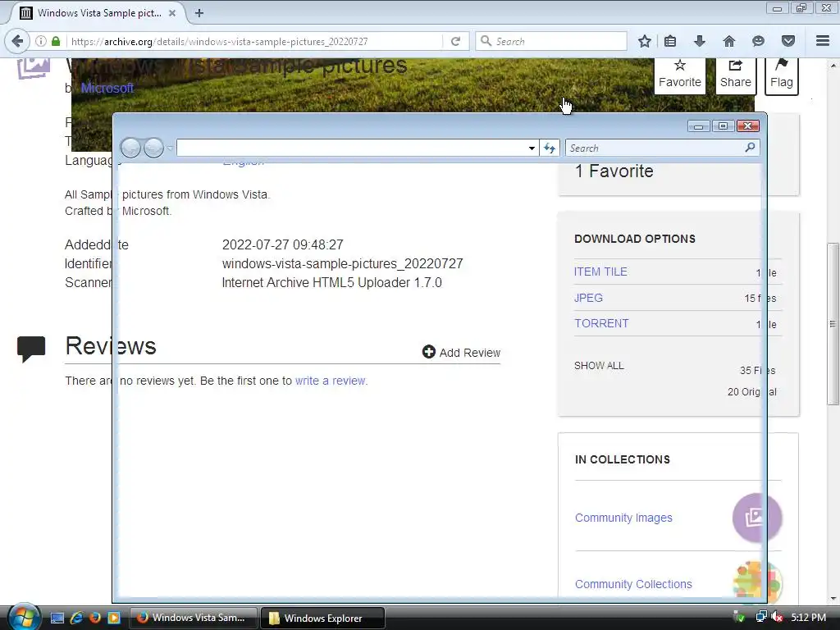Launch Windows Media Player from quick launch

click(x=114, y=618)
